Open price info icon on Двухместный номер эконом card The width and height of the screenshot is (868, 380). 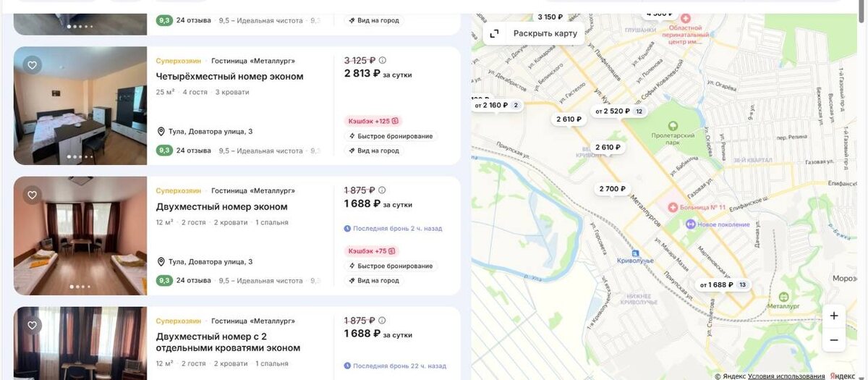pyautogui.click(x=383, y=190)
